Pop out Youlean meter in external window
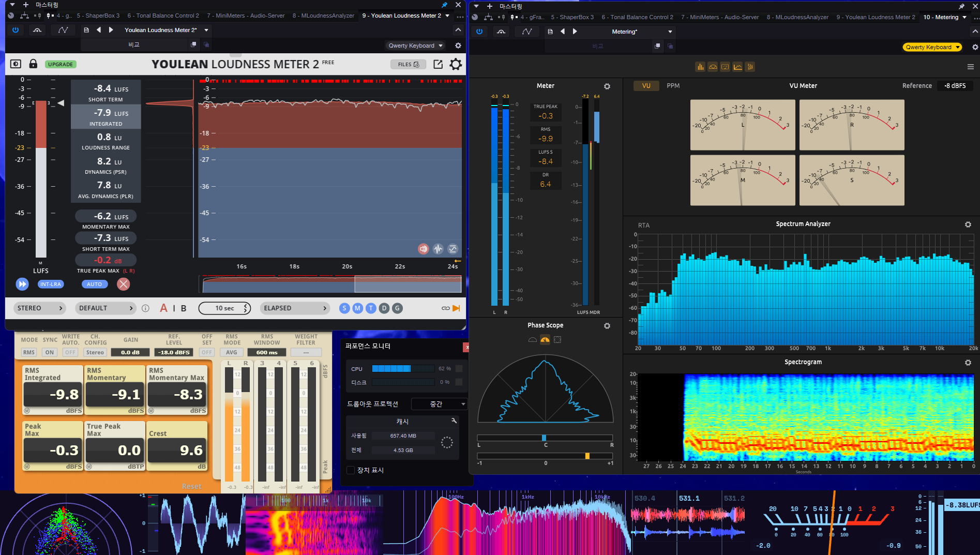Image resolution: width=980 pixels, height=555 pixels. [x=438, y=64]
